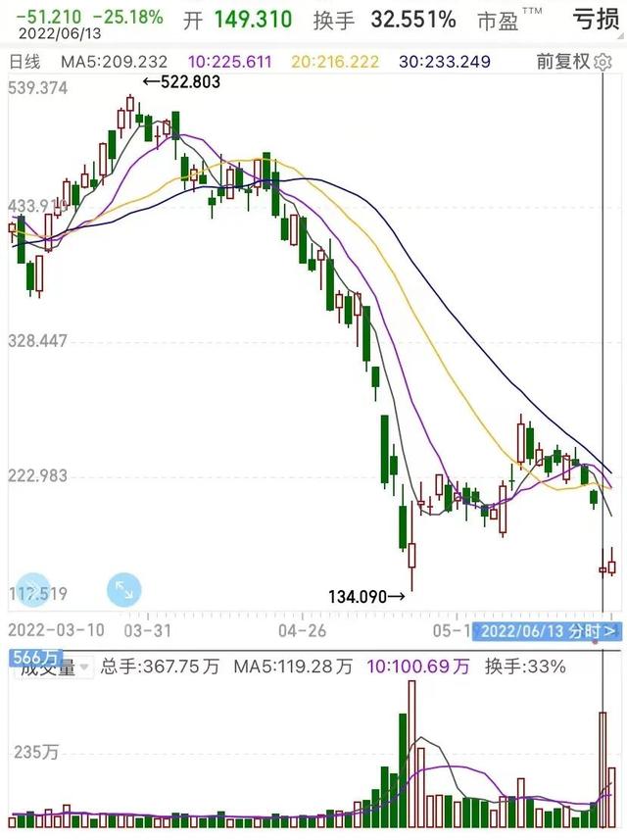Click the 换手 32.551% turnover value
This screenshot has width=627, height=840.
[384, 21]
